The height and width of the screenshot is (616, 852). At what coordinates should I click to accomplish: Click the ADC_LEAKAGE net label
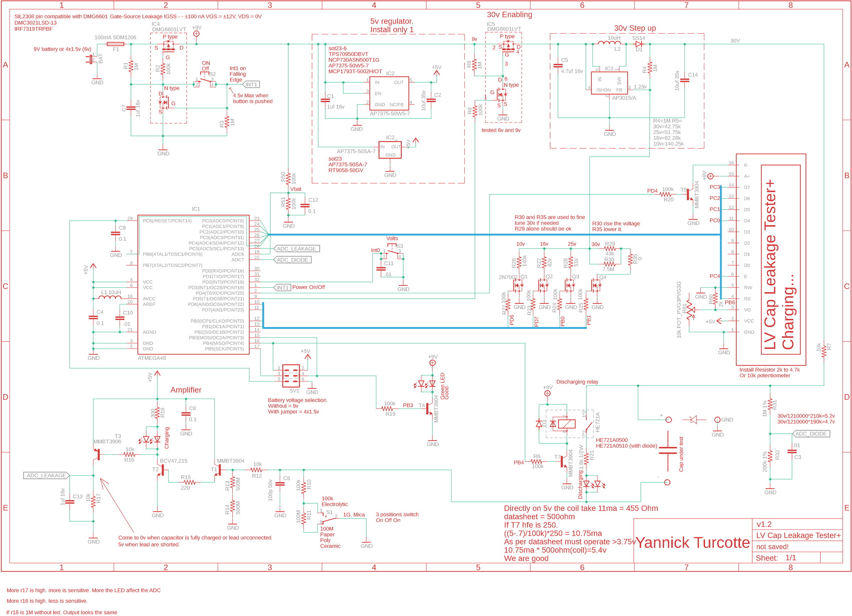297,249
